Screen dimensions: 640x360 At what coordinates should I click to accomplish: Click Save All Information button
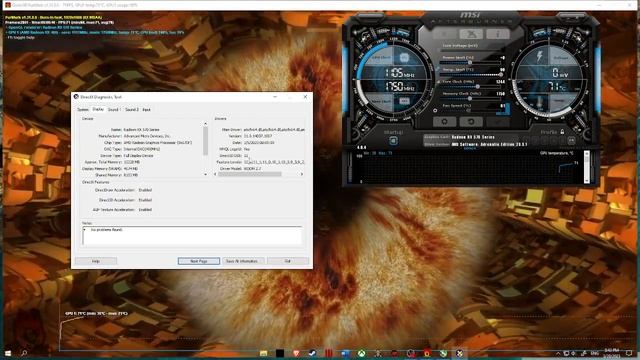click(x=242, y=261)
